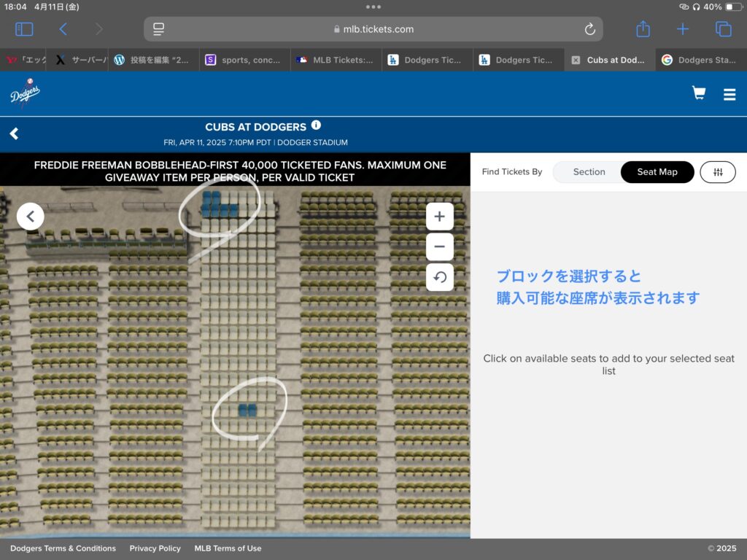The image size is (747, 560).
Task: Open the shopping cart
Action: click(699, 93)
